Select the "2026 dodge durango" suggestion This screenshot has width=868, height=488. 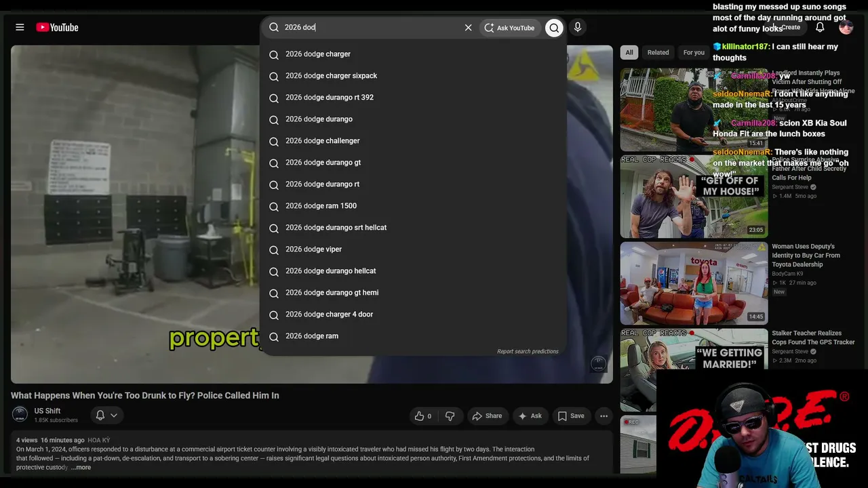click(413, 119)
